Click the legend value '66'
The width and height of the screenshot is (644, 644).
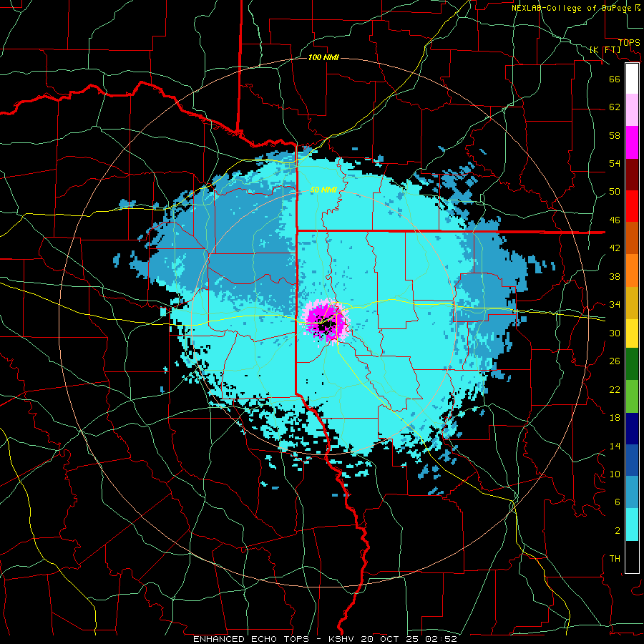[x=615, y=79]
